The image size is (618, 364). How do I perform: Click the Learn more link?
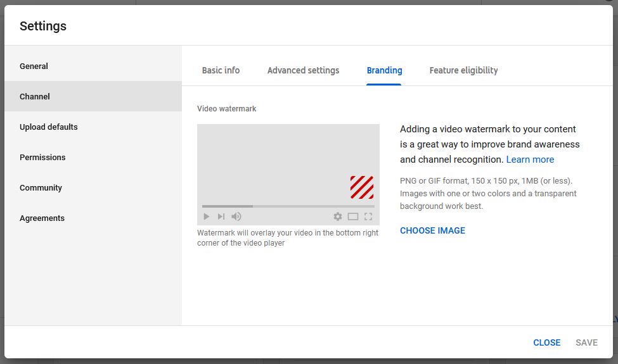(530, 160)
